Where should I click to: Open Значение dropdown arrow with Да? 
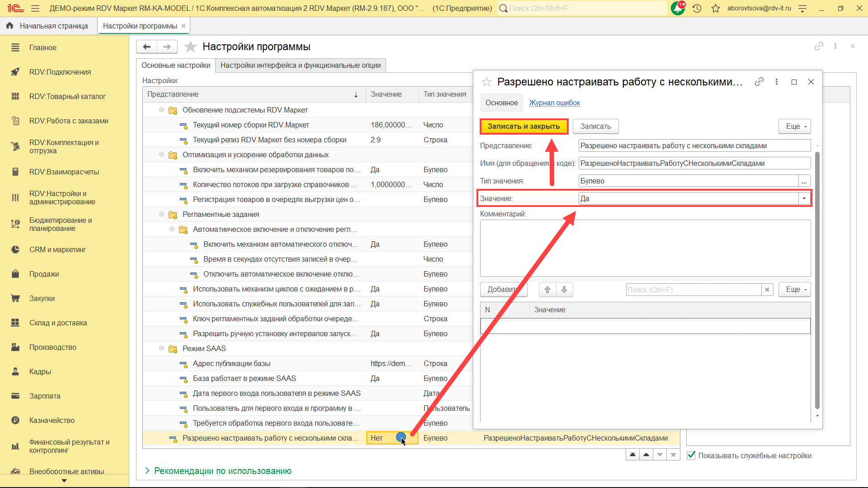point(804,198)
